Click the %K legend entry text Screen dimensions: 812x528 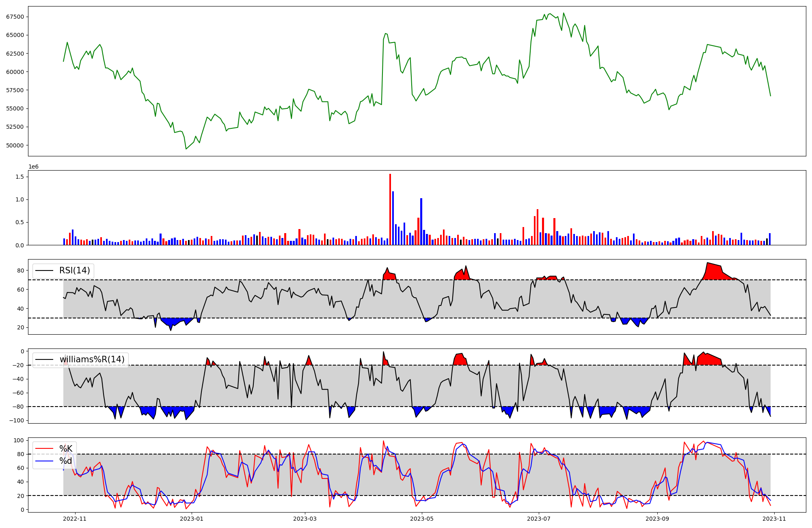[66, 449]
